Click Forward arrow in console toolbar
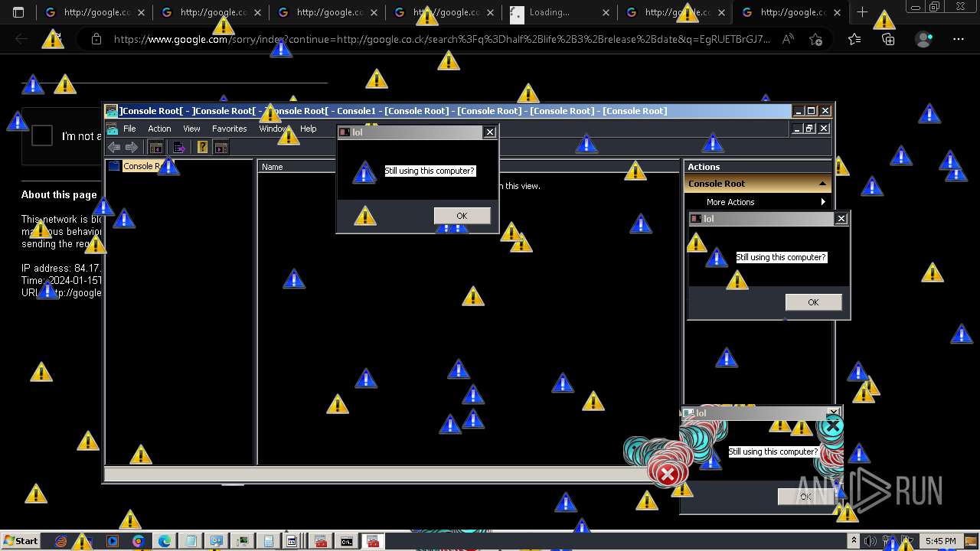 pos(132,147)
